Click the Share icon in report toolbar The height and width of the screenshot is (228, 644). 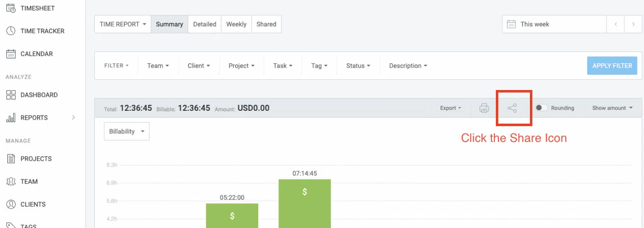point(512,108)
